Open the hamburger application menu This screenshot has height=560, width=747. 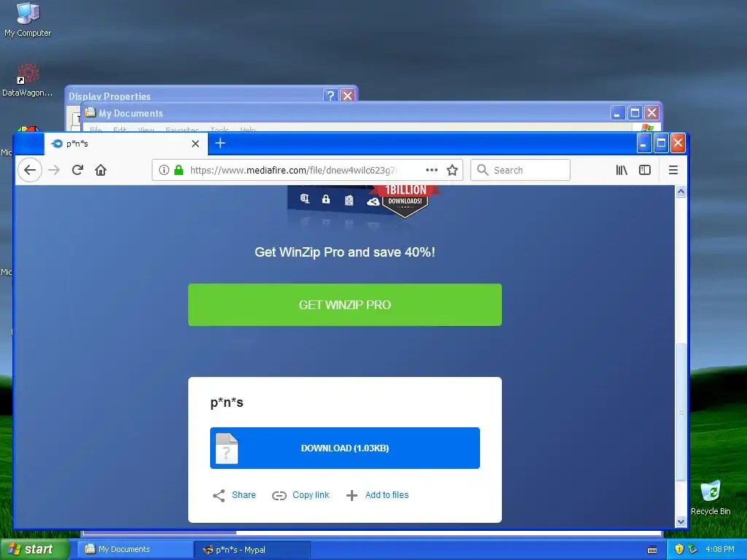click(673, 170)
